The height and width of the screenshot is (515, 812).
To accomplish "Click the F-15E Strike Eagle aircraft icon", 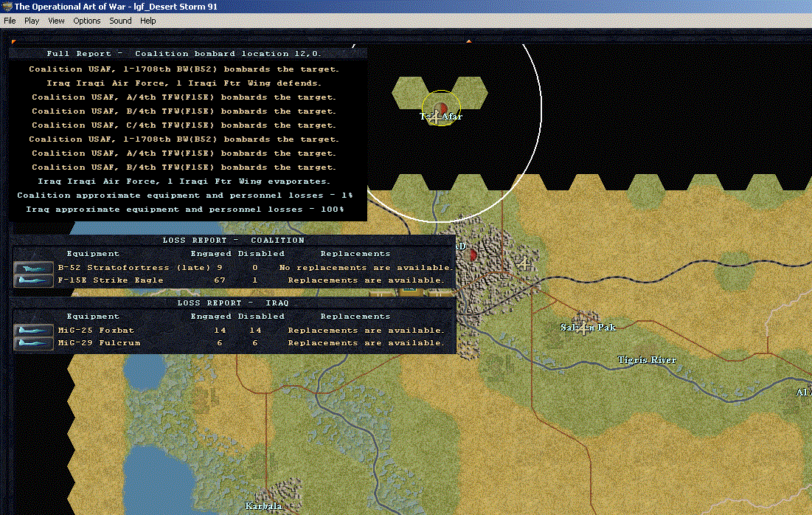I will coord(34,280).
